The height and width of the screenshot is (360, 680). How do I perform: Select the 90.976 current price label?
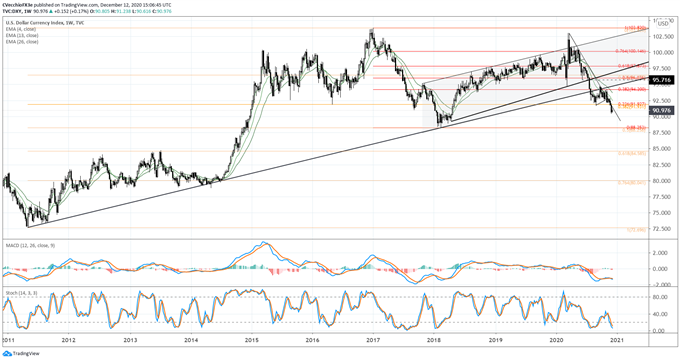(661, 111)
